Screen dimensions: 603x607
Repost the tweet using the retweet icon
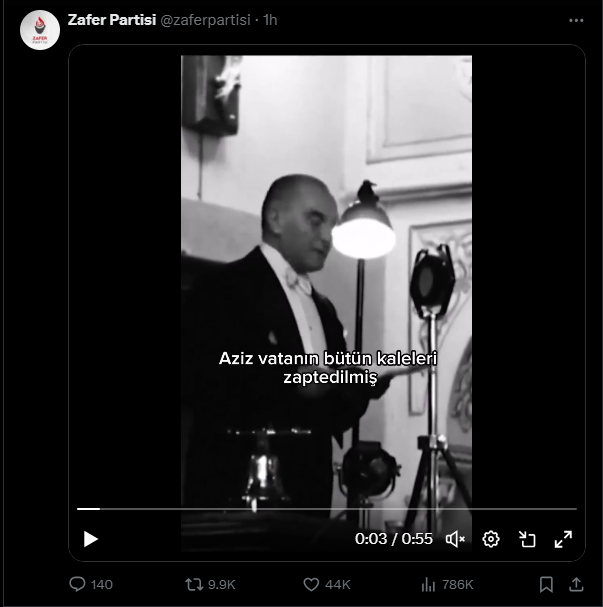click(x=194, y=584)
